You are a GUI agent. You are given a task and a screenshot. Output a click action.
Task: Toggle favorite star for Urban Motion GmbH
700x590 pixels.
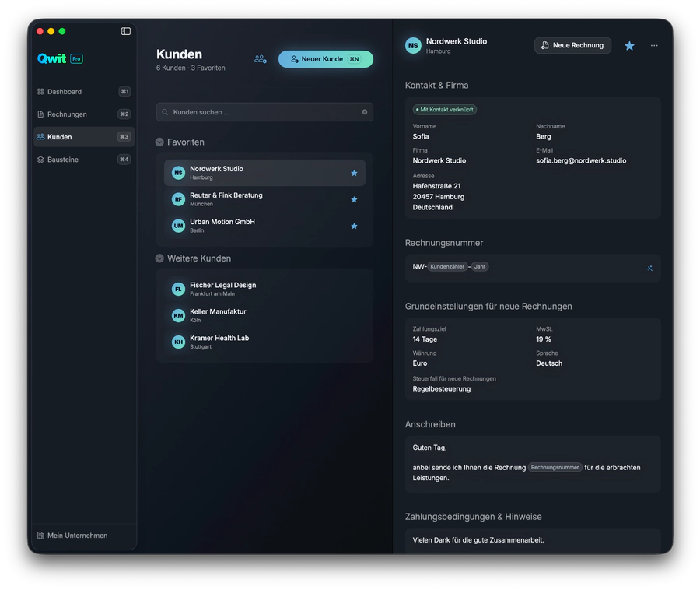354,226
